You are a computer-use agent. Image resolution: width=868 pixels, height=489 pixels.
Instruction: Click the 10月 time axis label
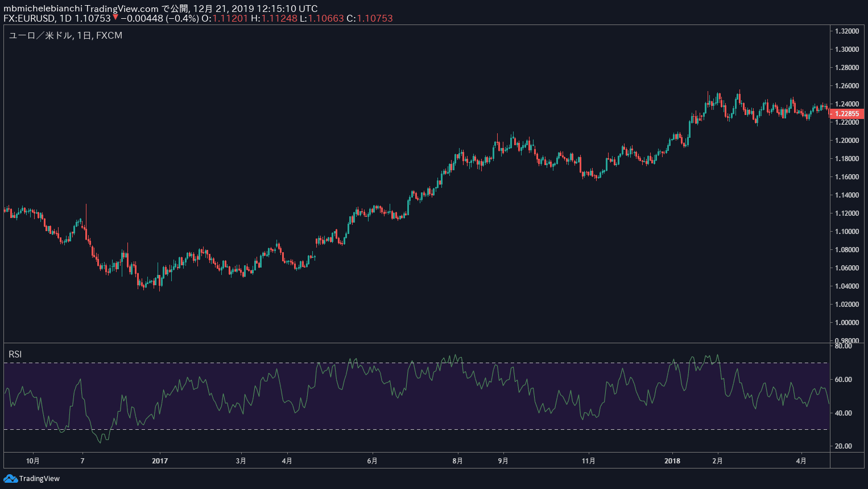click(x=33, y=461)
